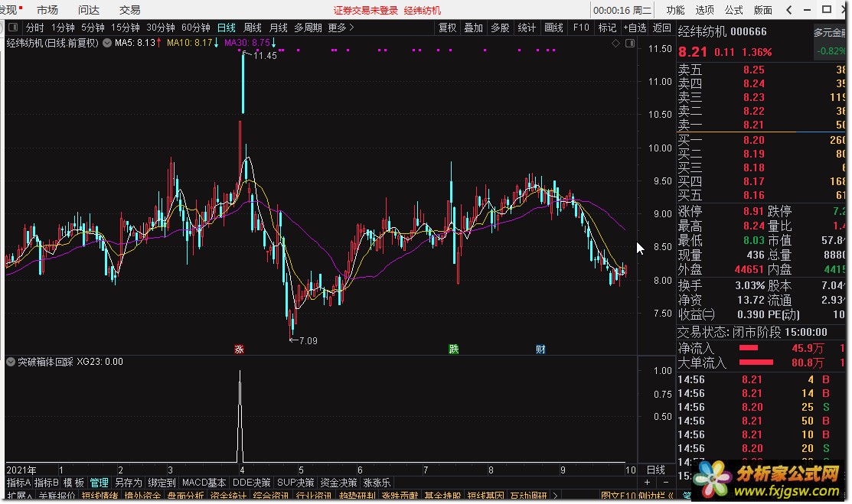The image size is (852, 504).
Task: Click the 画线 drawing toolbar button
Action: coord(553,28)
